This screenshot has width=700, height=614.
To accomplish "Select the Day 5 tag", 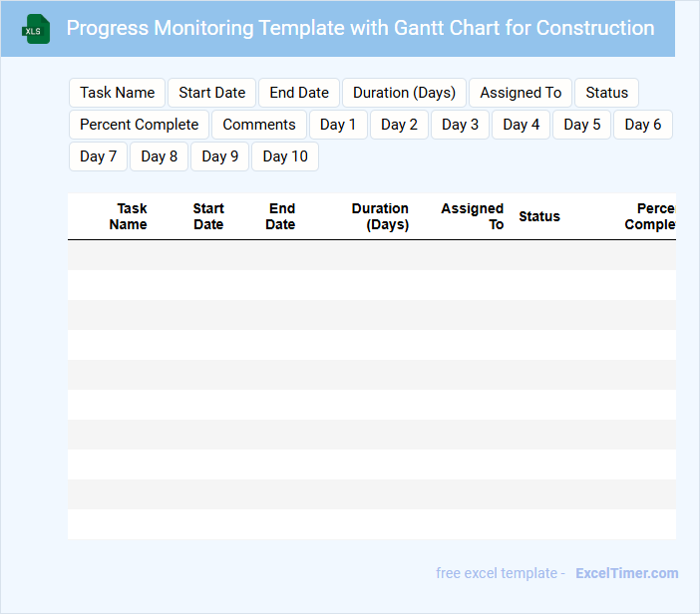I will coord(582,125).
